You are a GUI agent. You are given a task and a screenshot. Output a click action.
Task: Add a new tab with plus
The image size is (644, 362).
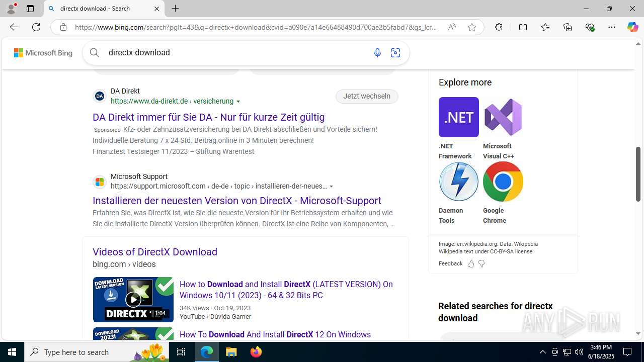[x=175, y=9]
